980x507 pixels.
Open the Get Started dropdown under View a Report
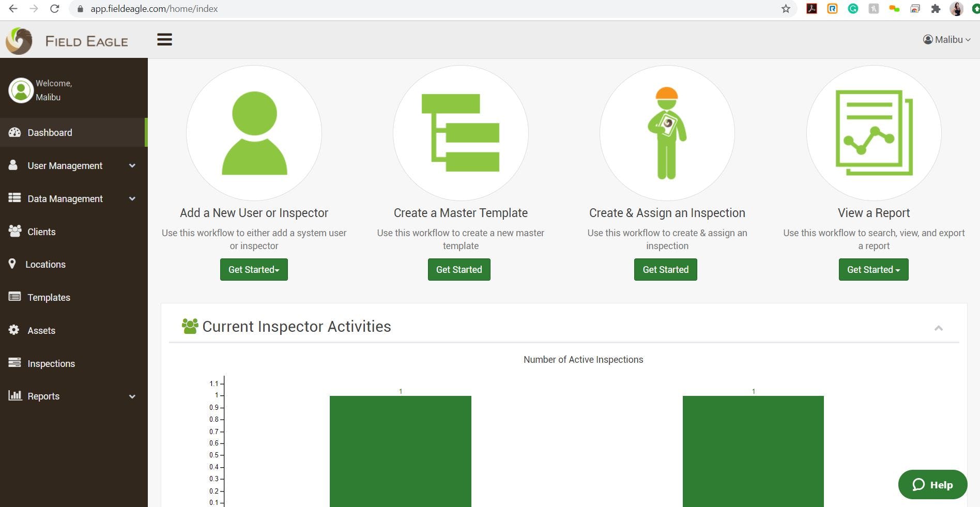click(x=873, y=269)
